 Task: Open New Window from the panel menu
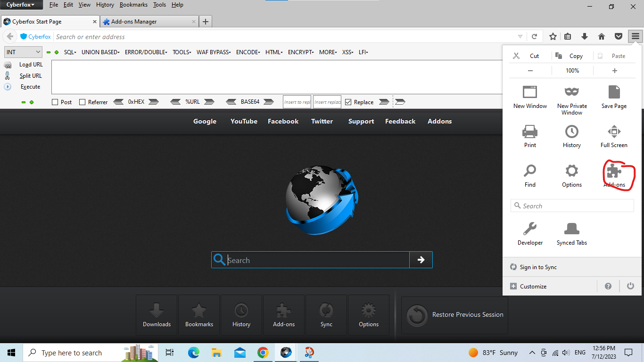[530, 97]
